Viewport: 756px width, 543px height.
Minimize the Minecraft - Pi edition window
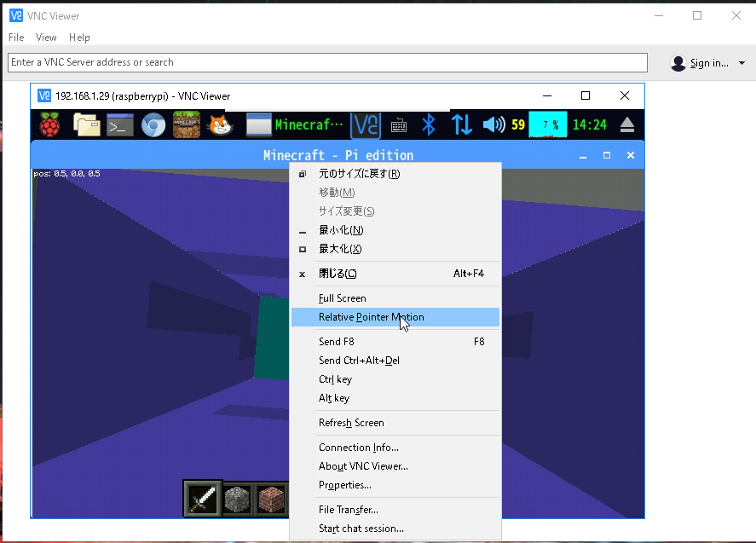(x=583, y=155)
